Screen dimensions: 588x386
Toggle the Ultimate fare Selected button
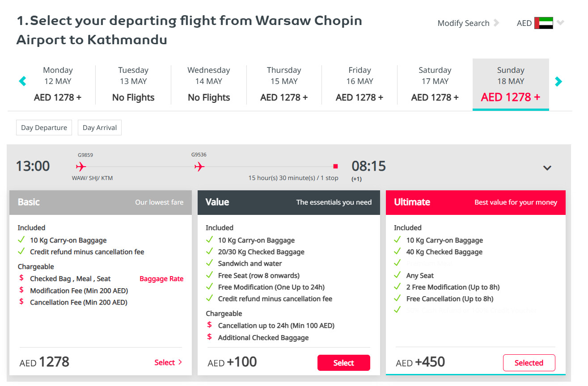tap(529, 363)
